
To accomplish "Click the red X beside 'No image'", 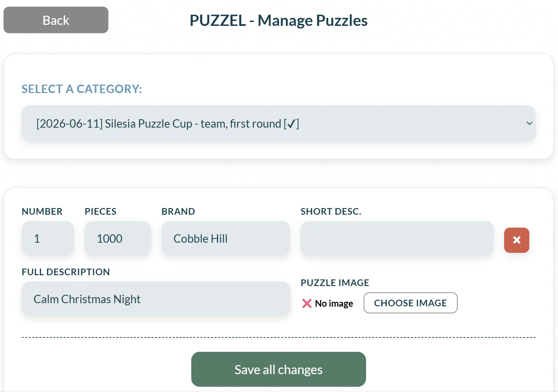I will pyautogui.click(x=307, y=303).
